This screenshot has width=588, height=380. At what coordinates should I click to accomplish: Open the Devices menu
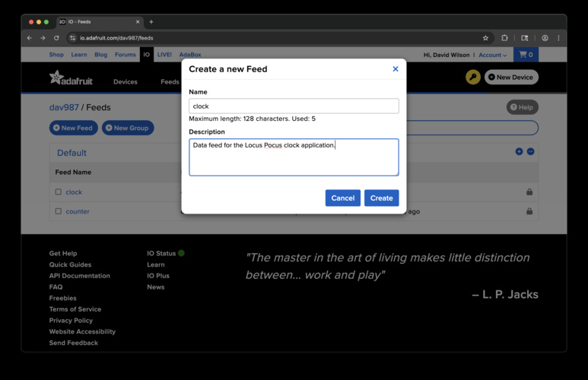(126, 81)
